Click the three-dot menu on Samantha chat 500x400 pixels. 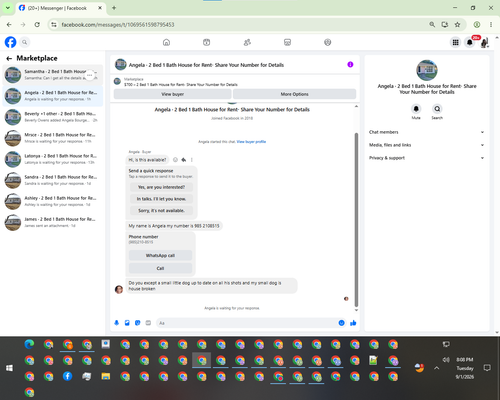(90, 75)
